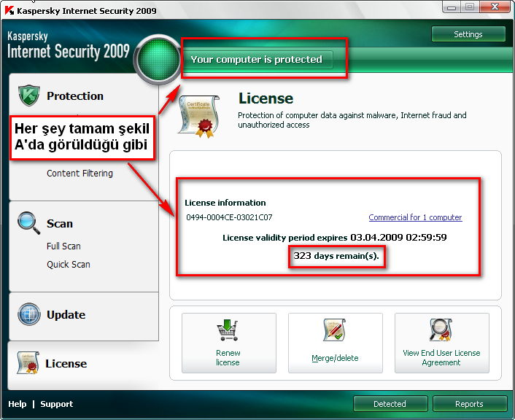Viewport: 515px width, 420px height.
Task: Click the '323 days remain(s).' text
Action: point(336,256)
